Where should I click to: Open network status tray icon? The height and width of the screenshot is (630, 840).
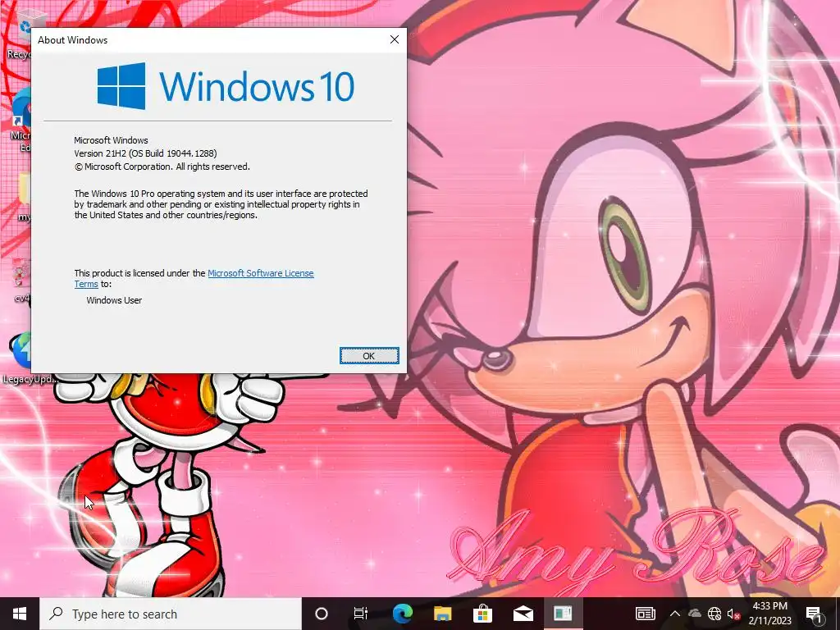(x=714, y=614)
